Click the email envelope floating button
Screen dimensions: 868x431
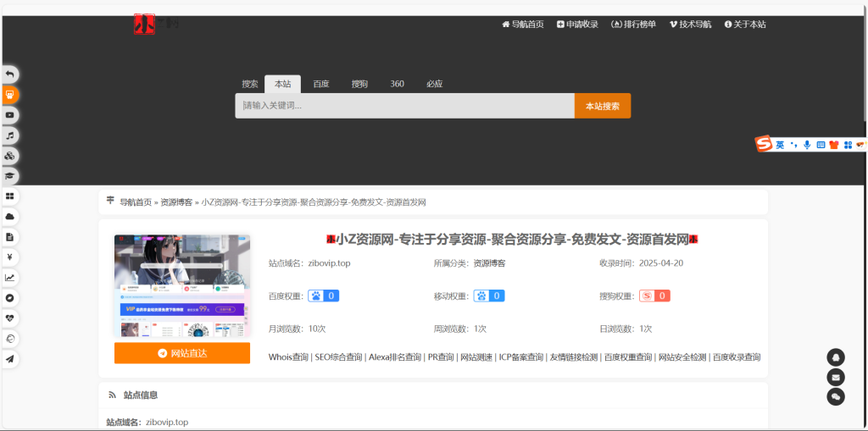click(836, 377)
